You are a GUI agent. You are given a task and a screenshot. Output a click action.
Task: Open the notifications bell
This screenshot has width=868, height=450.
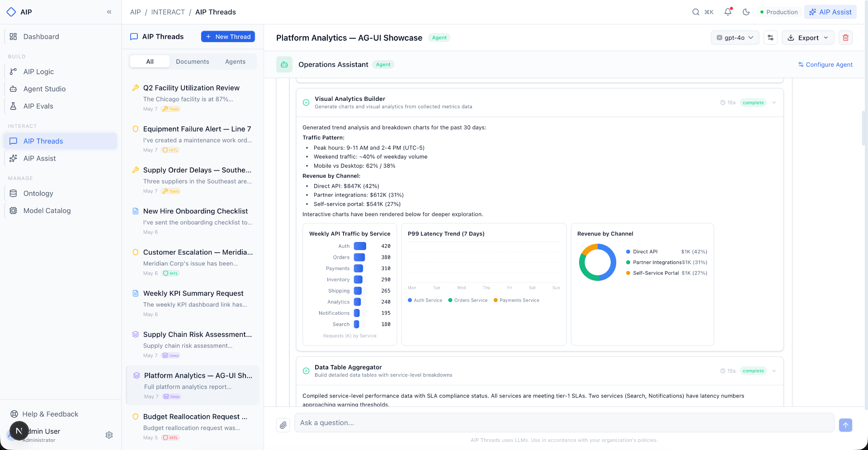click(728, 12)
